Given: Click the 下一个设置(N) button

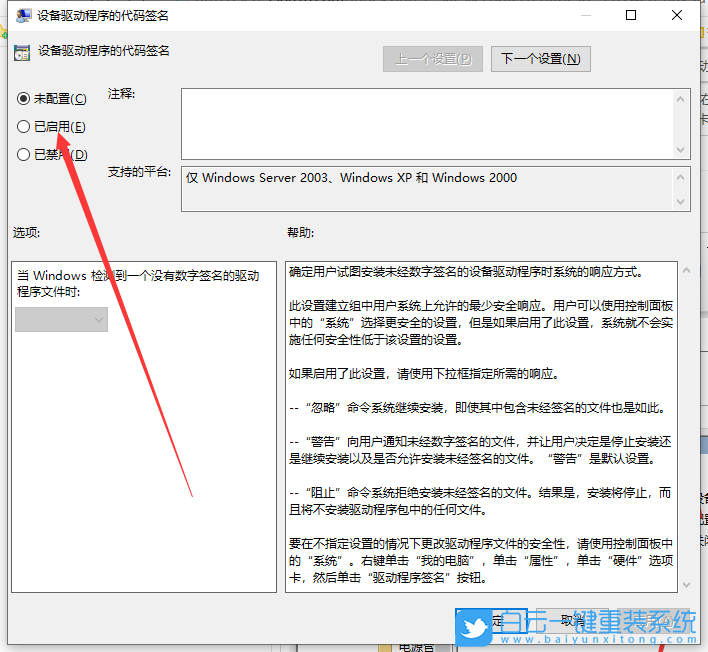Looking at the screenshot, I should [x=540, y=59].
